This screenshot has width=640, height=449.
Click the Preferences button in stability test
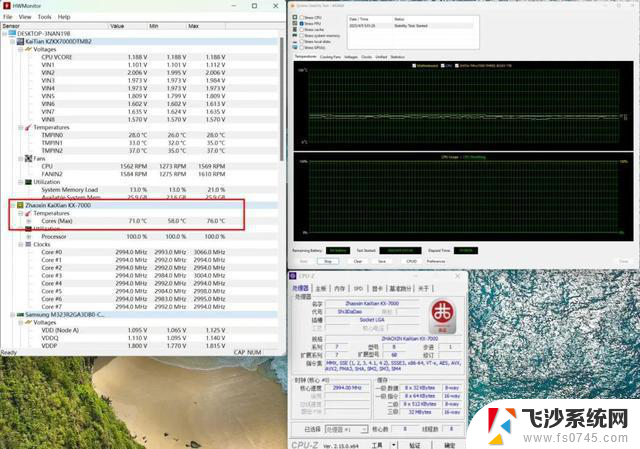pos(436,261)
